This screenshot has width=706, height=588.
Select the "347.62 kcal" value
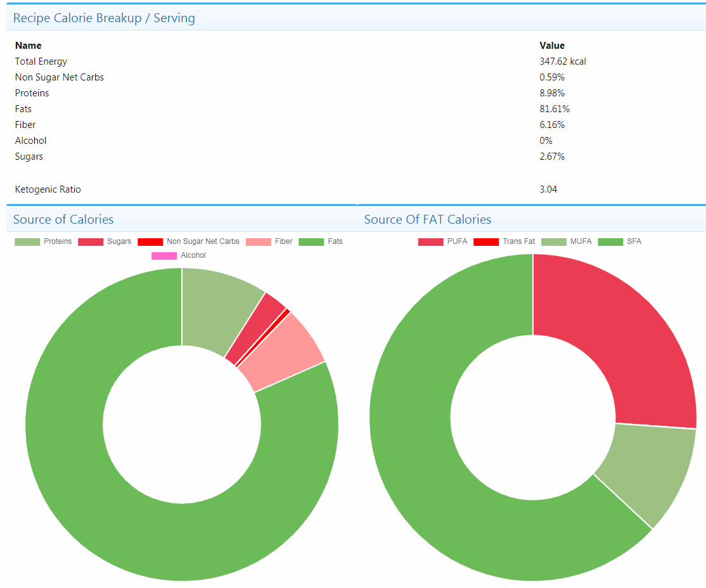pos(563,61)
